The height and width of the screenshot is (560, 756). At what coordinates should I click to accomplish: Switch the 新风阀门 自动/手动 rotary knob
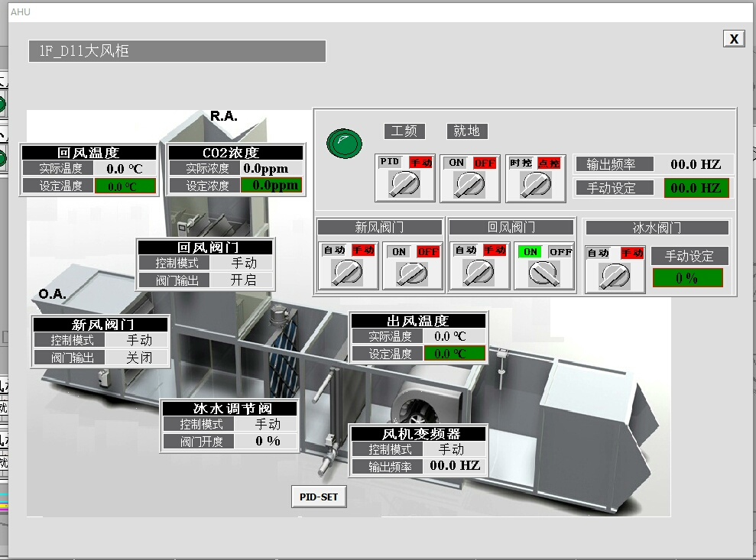(348, 271)
